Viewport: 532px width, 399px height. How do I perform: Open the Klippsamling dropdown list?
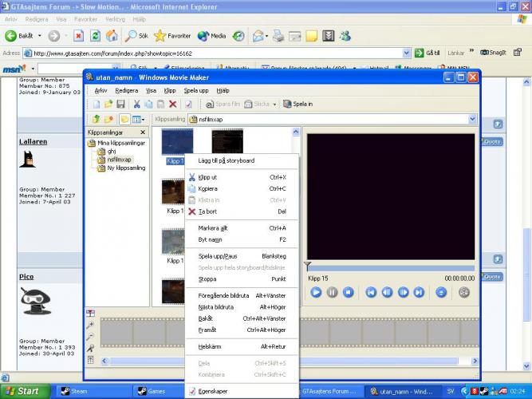pos(472,119)
